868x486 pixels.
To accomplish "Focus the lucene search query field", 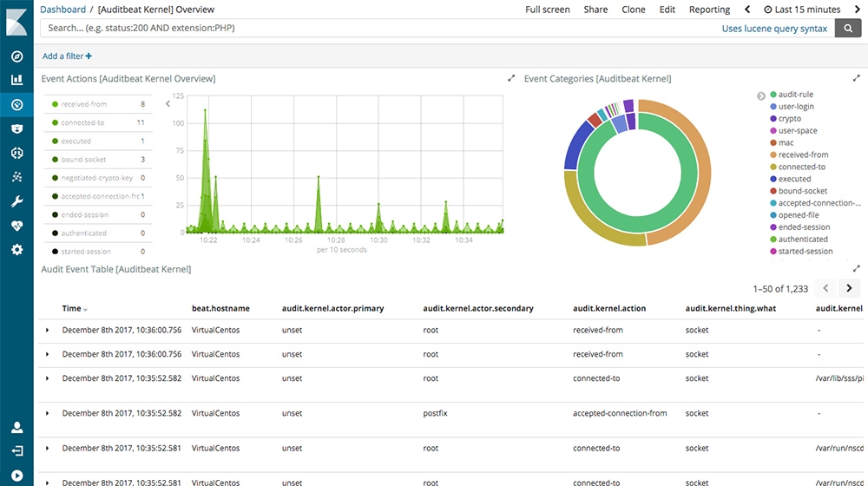I will point(379,29).
